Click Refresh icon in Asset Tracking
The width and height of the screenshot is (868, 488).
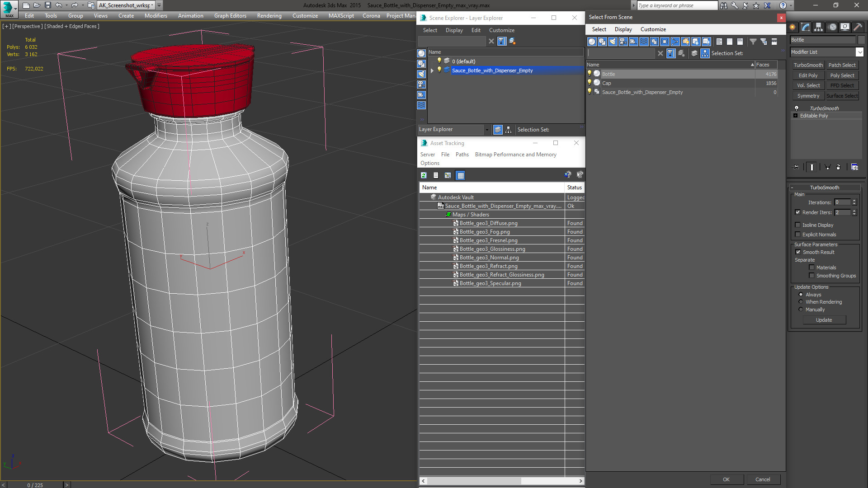424,175
